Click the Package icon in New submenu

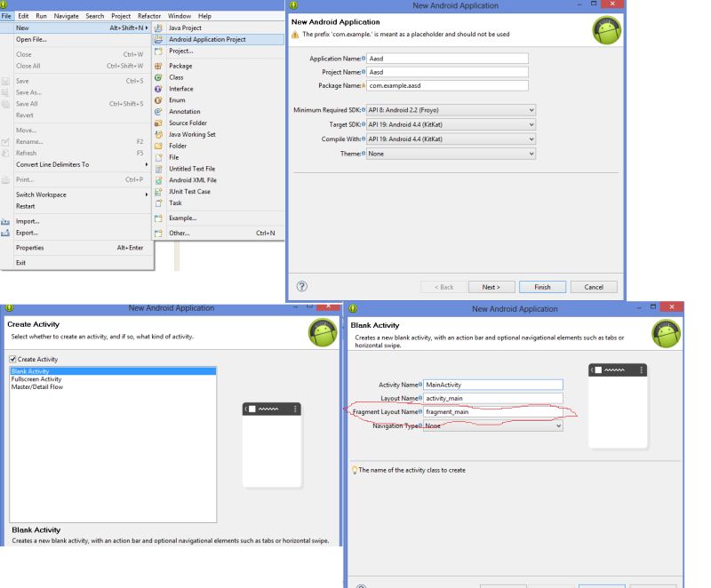tap(158, 66)
